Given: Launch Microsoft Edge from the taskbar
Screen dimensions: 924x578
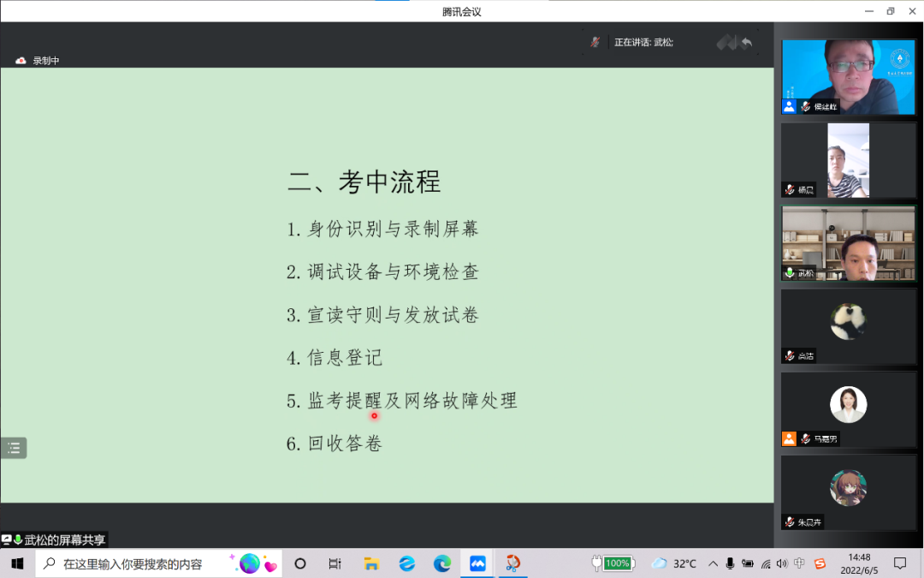Looking at the screenshot, I should click(442, 563).
